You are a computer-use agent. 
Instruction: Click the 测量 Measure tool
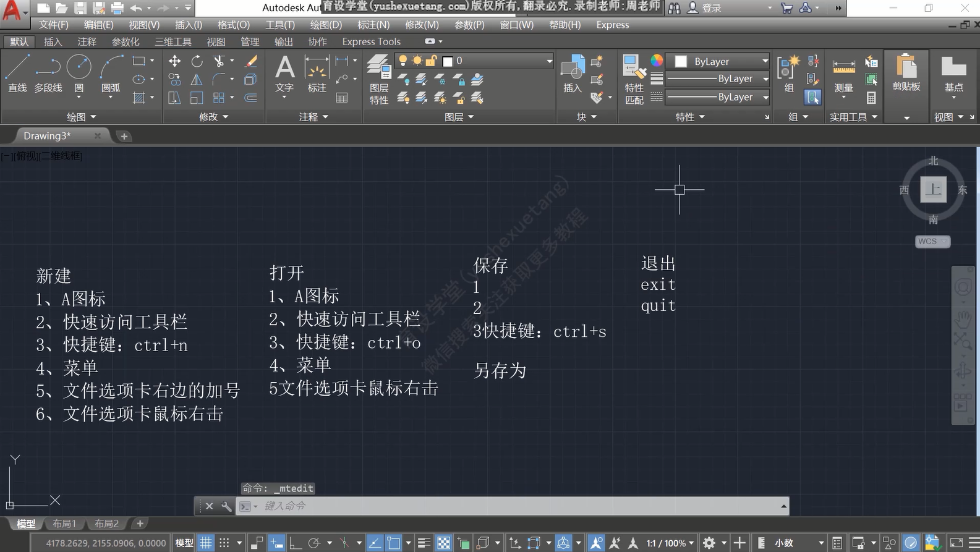coord(843,73)
